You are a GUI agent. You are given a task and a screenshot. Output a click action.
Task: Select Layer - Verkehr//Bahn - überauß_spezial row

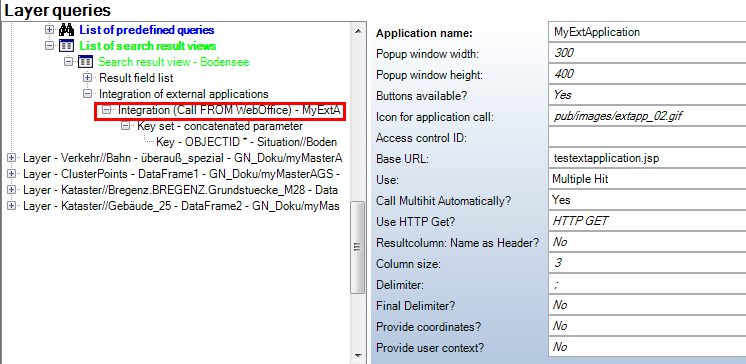(183, 158)
